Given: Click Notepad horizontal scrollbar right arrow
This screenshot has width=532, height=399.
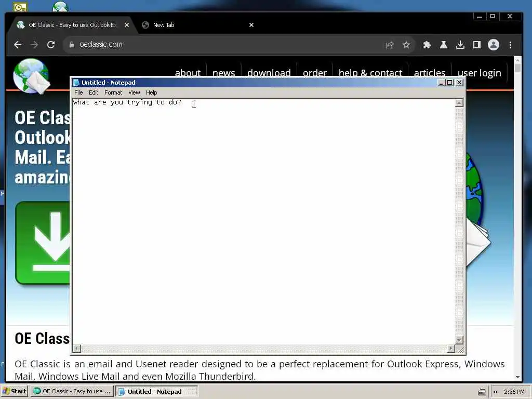Looking at the screenshot, I should click(450, 348).
